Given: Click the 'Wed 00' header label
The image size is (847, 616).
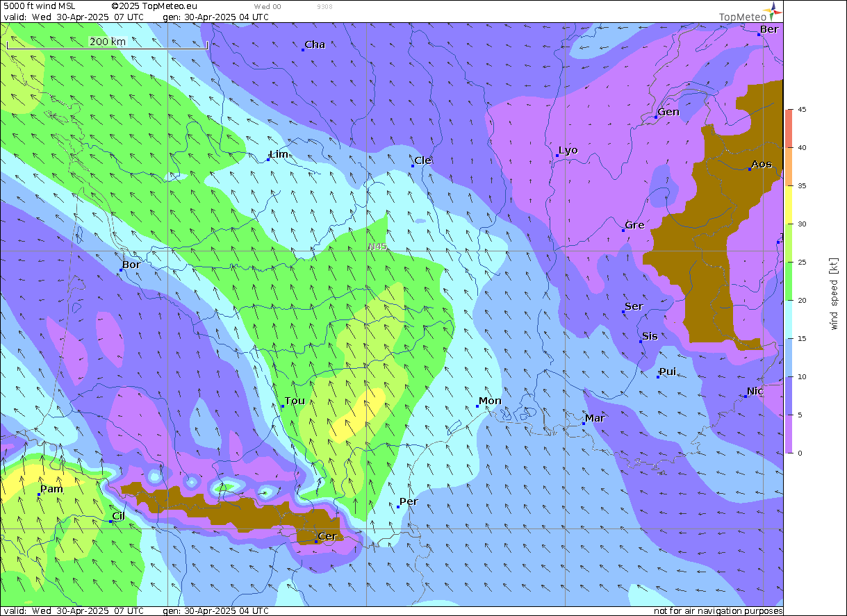Looking at the screenshot, I should click(268, 6).
